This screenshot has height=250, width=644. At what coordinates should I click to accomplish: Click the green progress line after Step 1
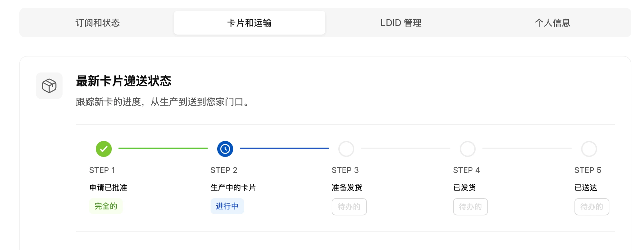tap(163, 148)
